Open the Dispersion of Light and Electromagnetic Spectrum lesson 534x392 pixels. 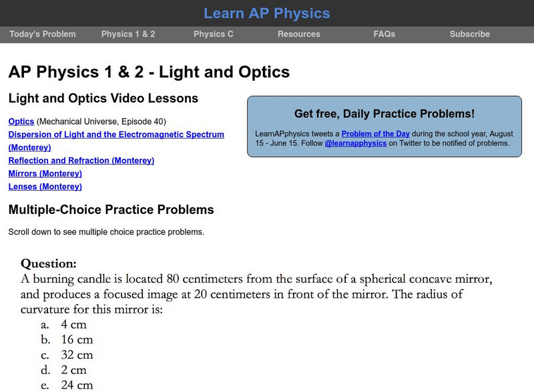[115, 134]
